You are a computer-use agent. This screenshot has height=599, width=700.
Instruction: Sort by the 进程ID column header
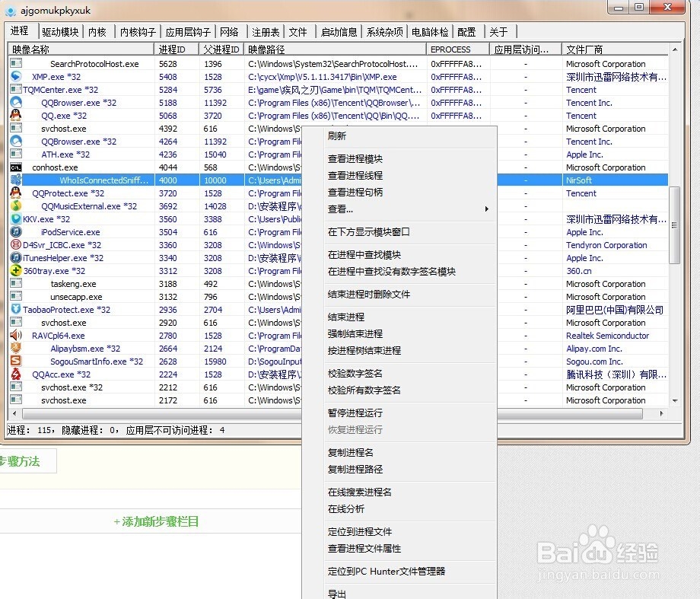tap(177, 49)
